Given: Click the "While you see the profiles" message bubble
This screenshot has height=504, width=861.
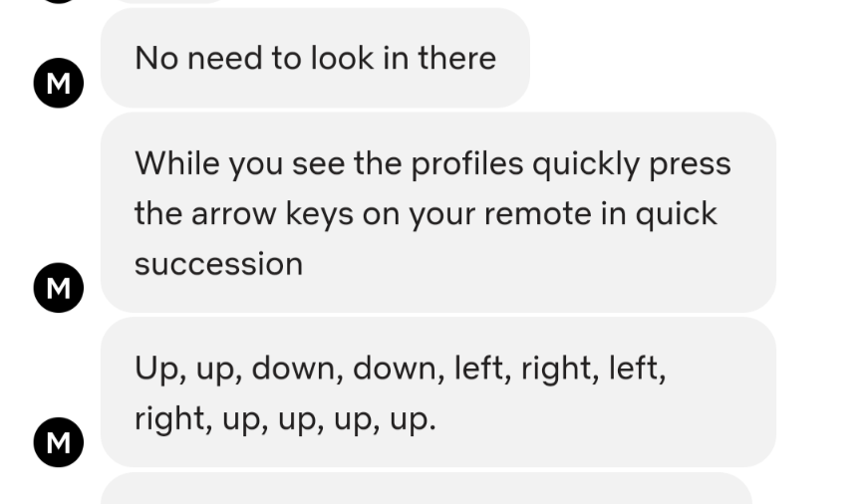Looking at the screenshot, I should 438,212.
